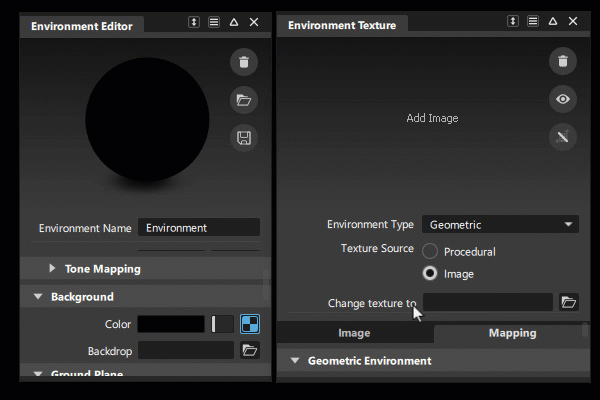Delete texture using trash icon in Environment Texture
The image size is (600, 400).
pyautogui.click(x=562, y=61)
